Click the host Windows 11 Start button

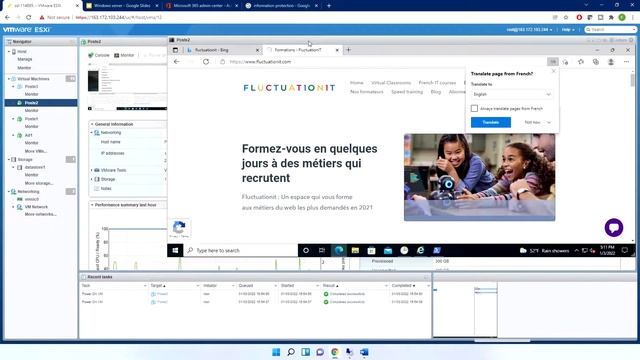click(x=276, y=352)
